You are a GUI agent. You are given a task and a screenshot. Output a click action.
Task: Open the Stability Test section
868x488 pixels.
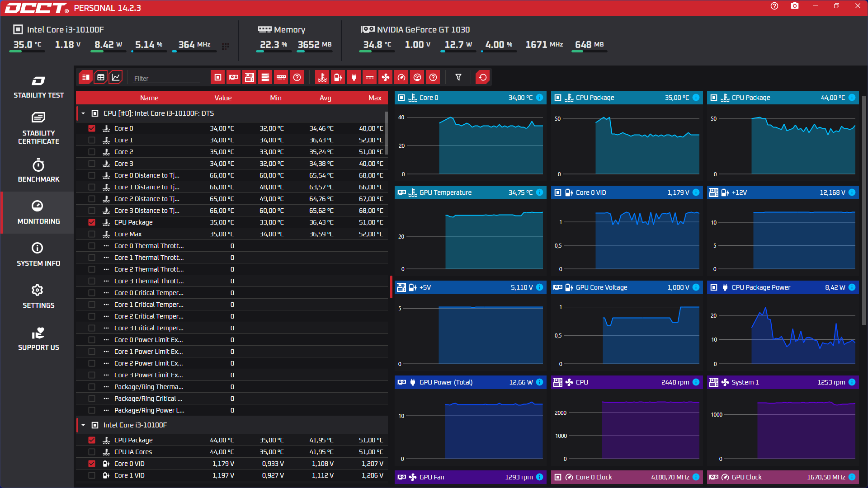(38, 87)
